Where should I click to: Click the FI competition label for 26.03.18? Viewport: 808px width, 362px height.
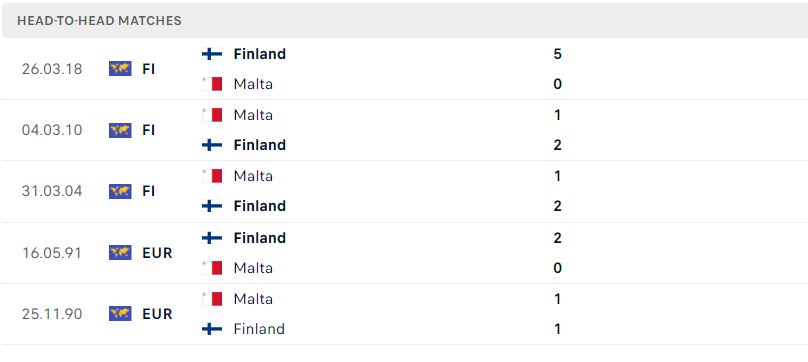click(x=149, y=69)
